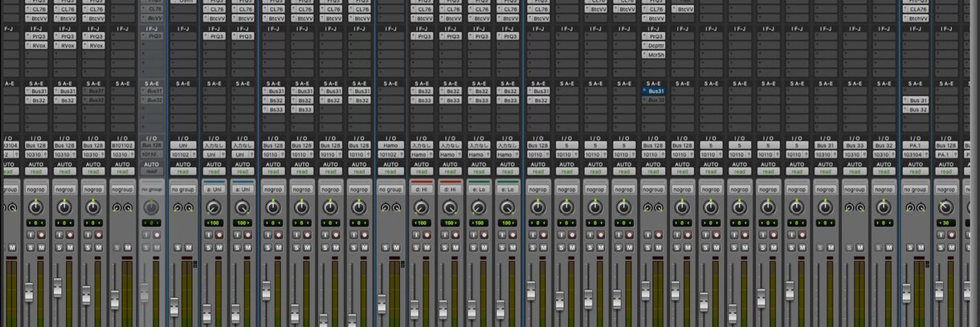Solo the track whose input is Bus 32
980x327 pixels.
click(x=877, y=247)
